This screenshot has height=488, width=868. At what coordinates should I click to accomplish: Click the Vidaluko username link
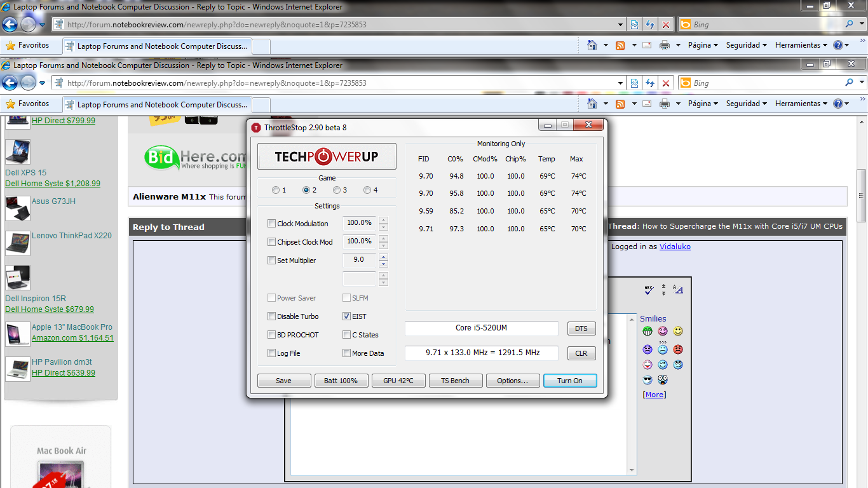point(675,247)
